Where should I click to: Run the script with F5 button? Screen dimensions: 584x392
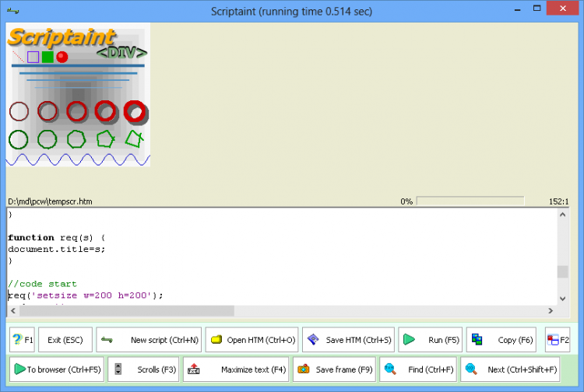(x=430, y=340)
